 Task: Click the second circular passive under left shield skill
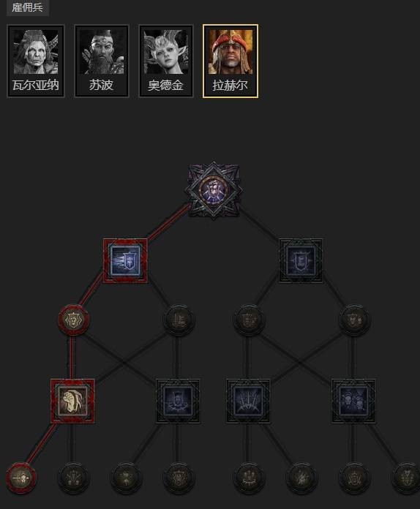tap(179, 320)
